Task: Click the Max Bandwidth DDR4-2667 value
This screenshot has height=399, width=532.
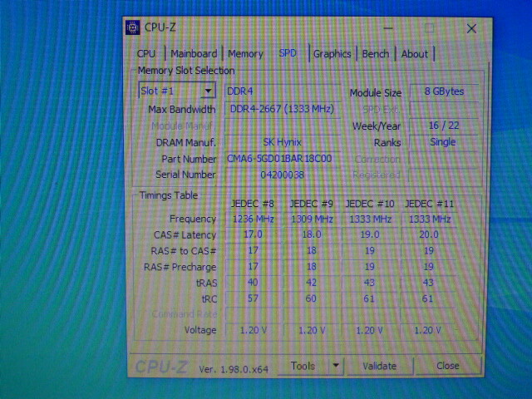Action: [283, 109]
